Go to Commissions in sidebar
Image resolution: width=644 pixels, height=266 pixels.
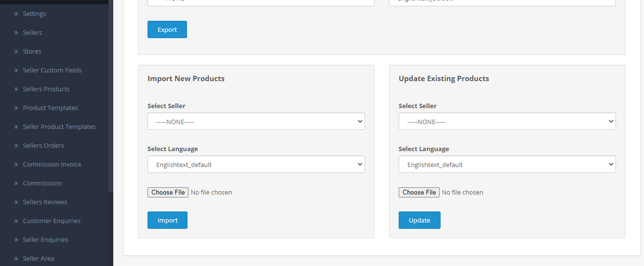(x=42, y=183)
